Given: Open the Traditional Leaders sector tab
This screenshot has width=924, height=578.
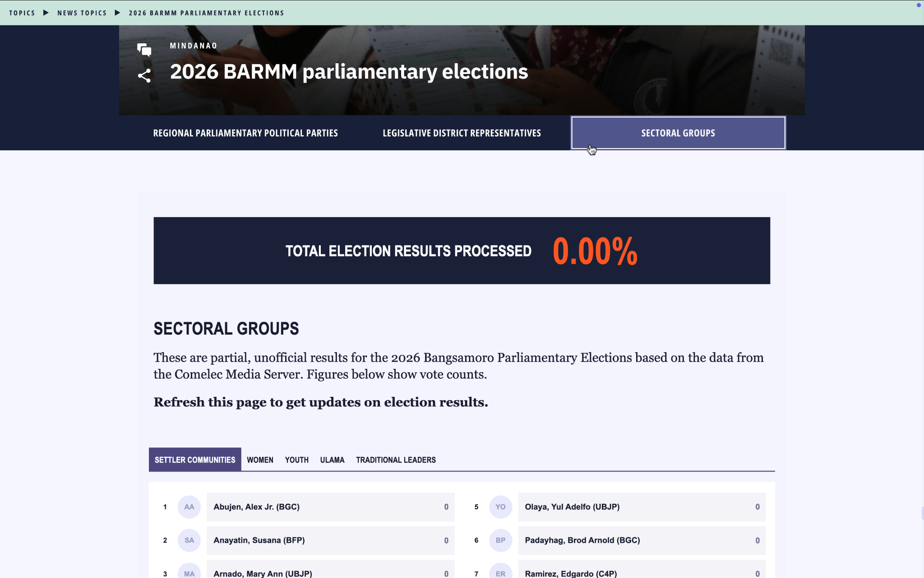Looking at the screenshot, I should pyautogui.click(x=396, y=460).
